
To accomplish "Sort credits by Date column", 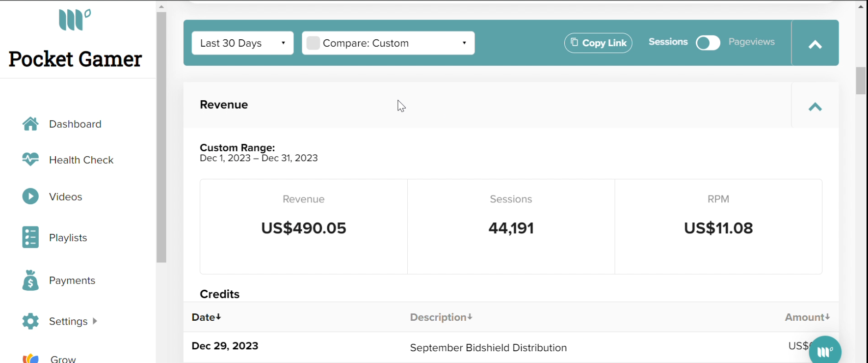I will coord(206,317).
